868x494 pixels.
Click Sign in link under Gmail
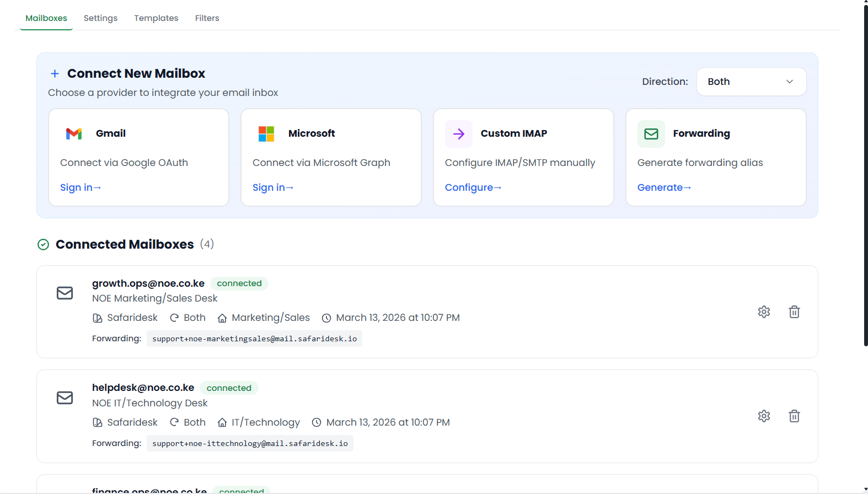(81, 187)
